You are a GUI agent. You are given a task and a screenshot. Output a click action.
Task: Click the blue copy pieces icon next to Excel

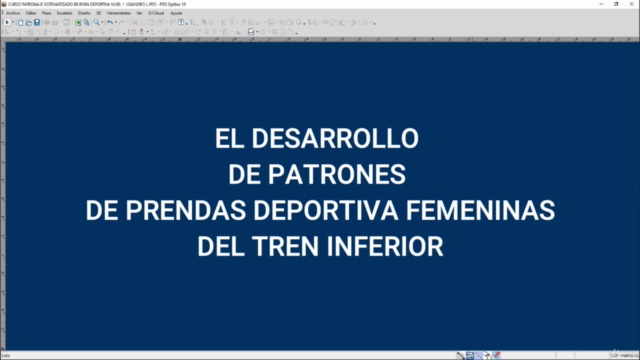(86, 22)
